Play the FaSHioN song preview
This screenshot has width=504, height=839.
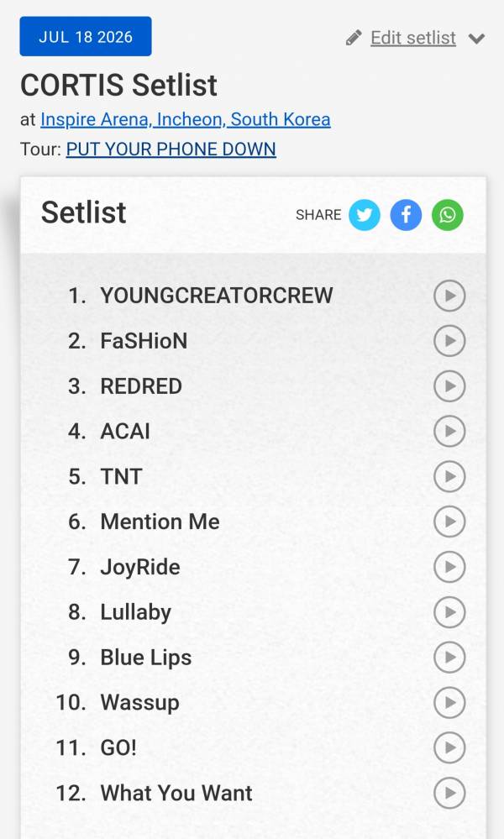(x=449, y=341)
